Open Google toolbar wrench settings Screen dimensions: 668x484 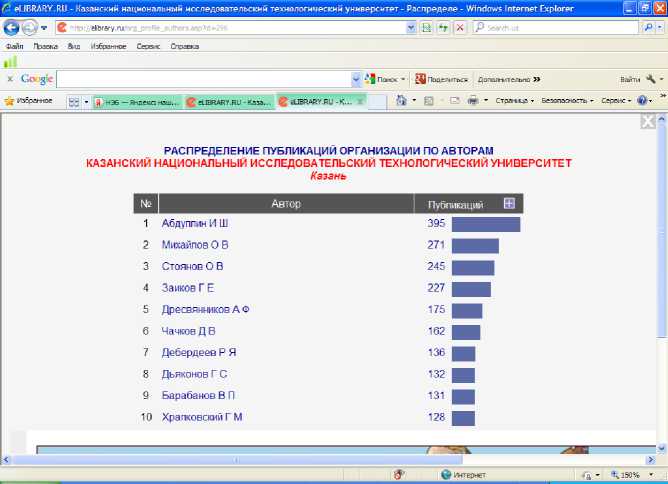point(651,79)
